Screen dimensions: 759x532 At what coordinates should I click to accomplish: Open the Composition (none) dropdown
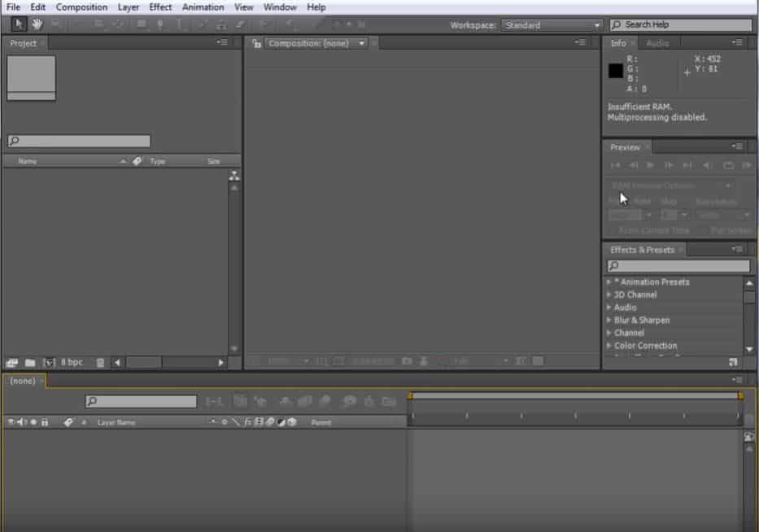tap(316, 44)
